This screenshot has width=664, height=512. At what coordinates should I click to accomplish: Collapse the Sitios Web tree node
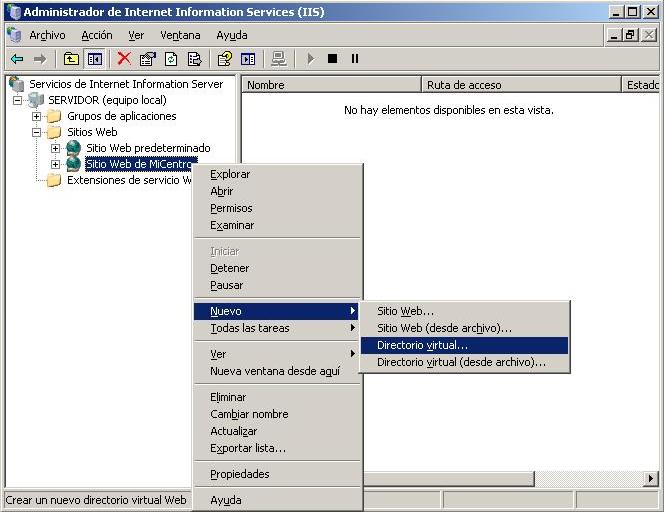[x=37, y=132]
